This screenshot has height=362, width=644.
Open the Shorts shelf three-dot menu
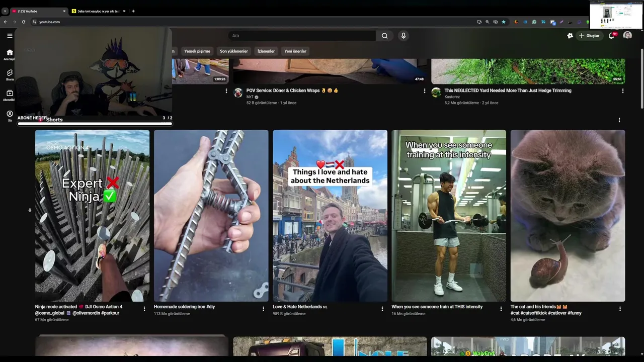click(x=619, y=120)
